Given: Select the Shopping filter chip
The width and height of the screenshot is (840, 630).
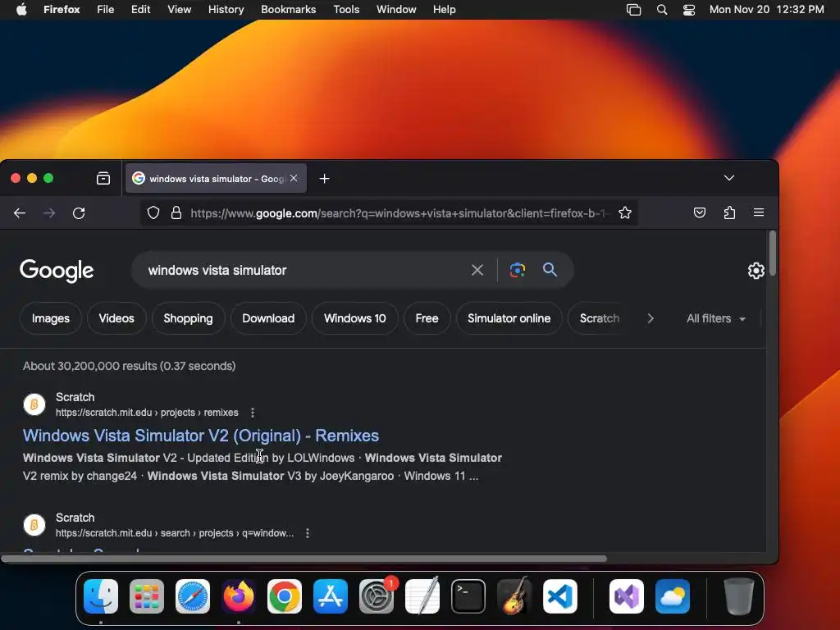Looking at the screenshot, I should [x=188, y=318].
